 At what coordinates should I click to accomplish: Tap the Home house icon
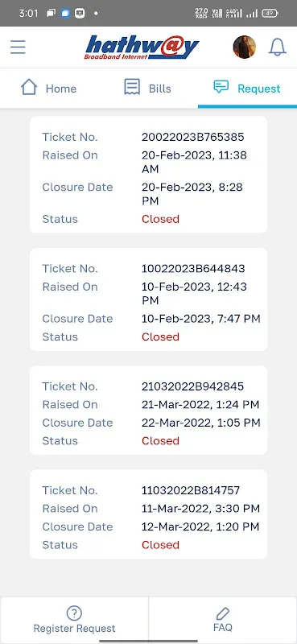click(x=29, y=88)
